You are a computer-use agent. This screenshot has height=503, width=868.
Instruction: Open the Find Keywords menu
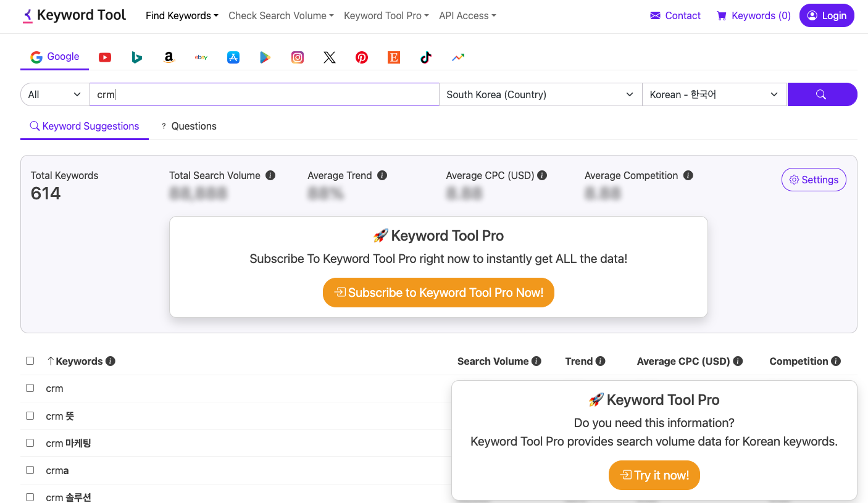click(x=182, y=15)
